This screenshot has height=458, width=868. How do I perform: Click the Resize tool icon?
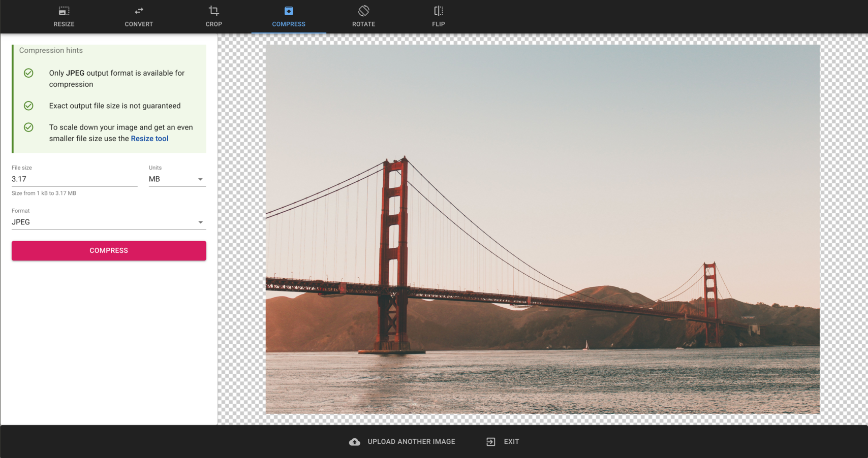[x=64, y=11]
